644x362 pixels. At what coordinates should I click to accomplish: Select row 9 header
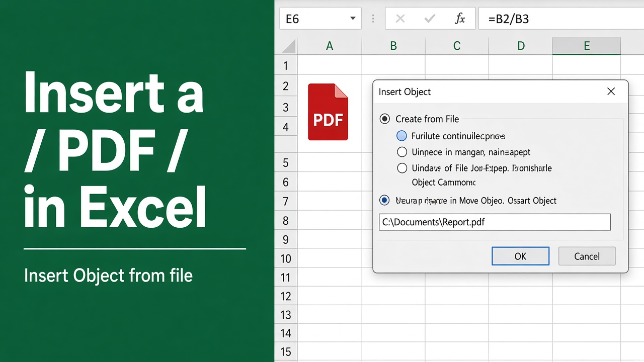(x=286, y=239)
